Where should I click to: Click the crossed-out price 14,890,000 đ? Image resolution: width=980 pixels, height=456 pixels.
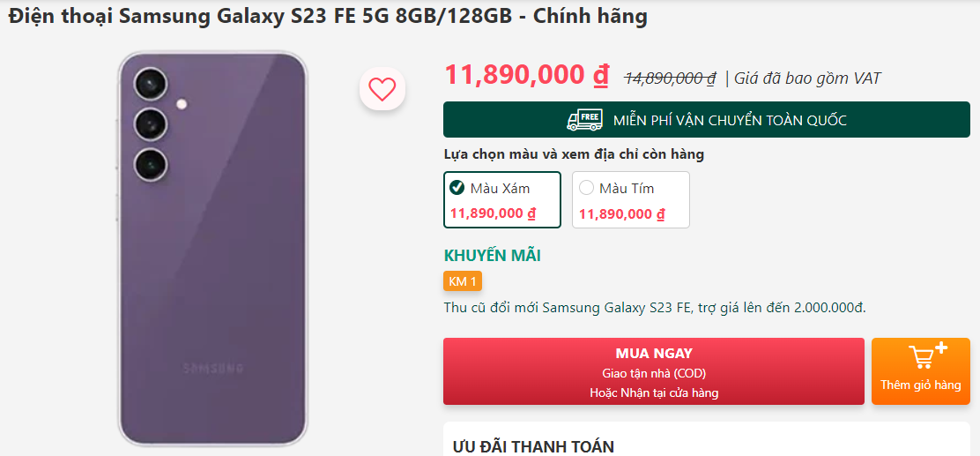coord(671,78)
